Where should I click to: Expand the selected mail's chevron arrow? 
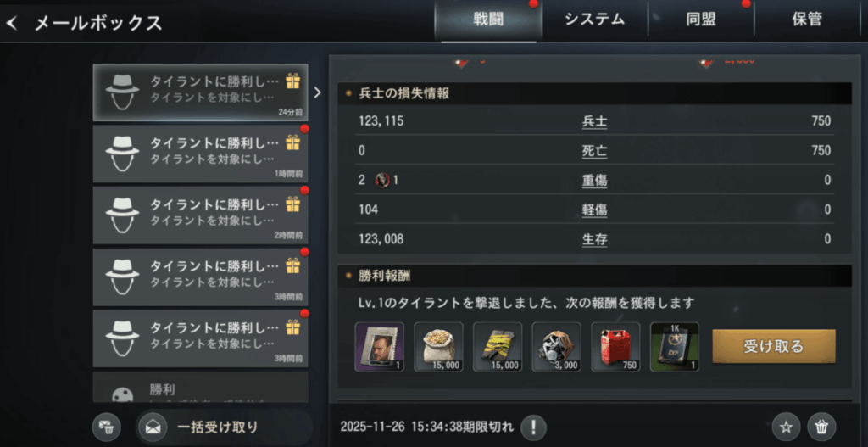(317, 92)
